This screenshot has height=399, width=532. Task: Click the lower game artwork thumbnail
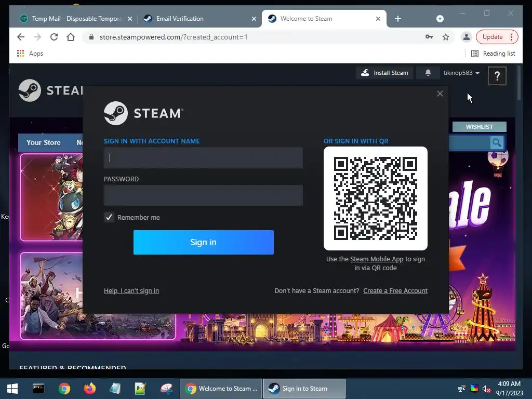51,295
